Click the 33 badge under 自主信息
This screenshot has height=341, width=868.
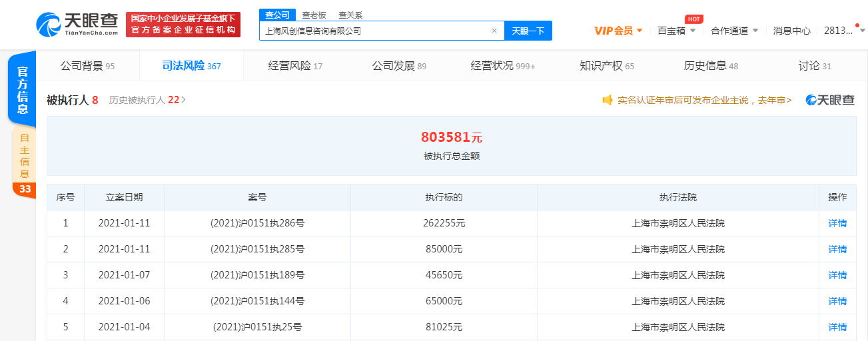[25, 189]
